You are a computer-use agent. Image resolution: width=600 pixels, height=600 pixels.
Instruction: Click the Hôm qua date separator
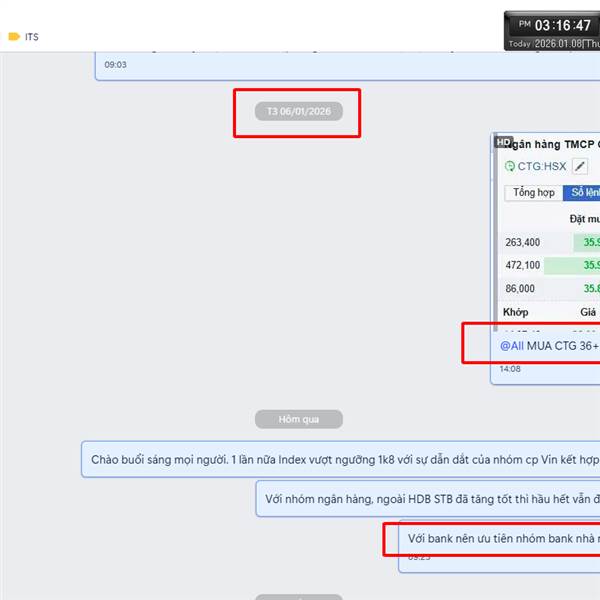[x=299, y=419]
